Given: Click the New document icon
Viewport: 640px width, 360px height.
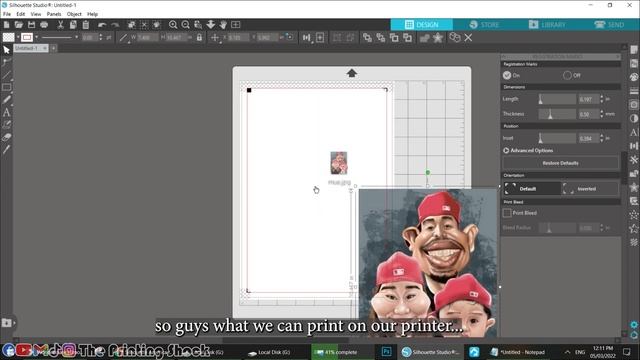Looking at the screenshot, I should pos(7,25).
